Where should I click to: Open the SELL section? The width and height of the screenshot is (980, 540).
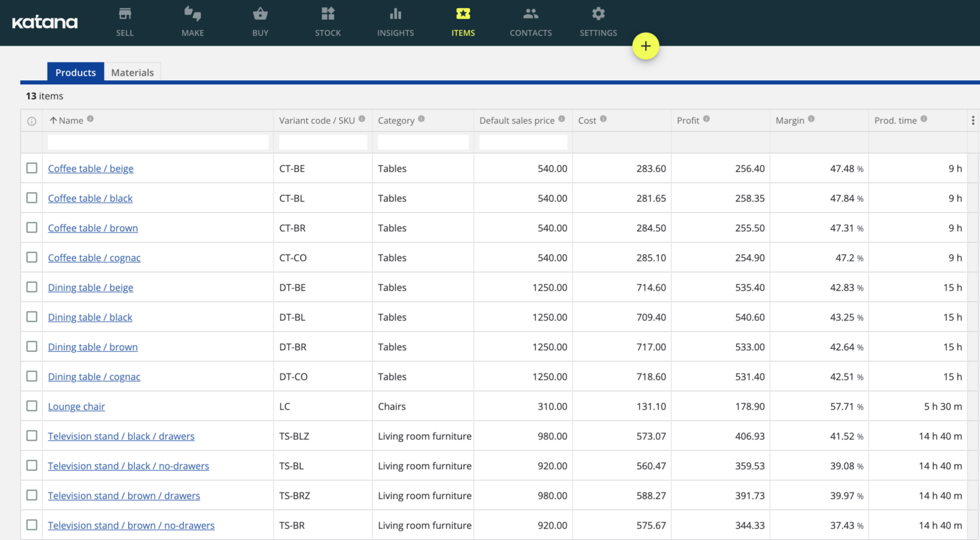click(125, 22)
